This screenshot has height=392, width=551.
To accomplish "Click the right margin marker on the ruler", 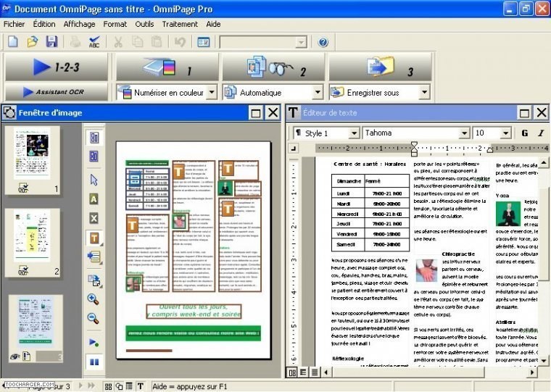I will 490,149.
